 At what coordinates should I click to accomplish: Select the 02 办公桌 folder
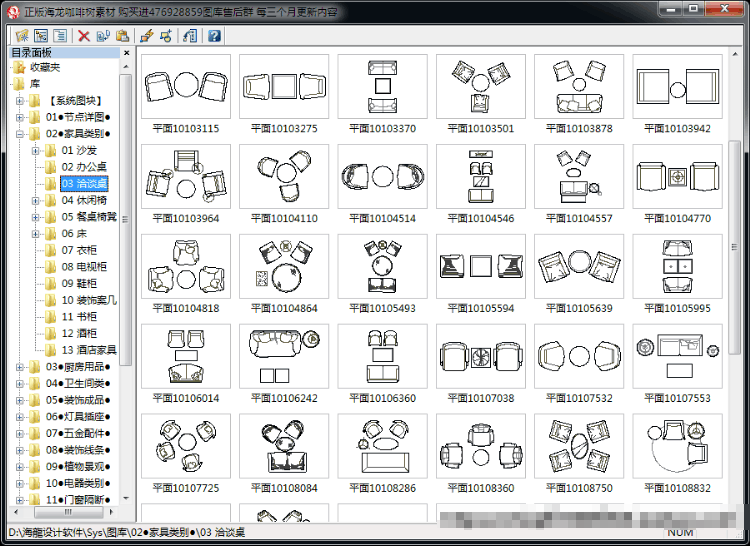pyautogui.click(x=84, y=167)
